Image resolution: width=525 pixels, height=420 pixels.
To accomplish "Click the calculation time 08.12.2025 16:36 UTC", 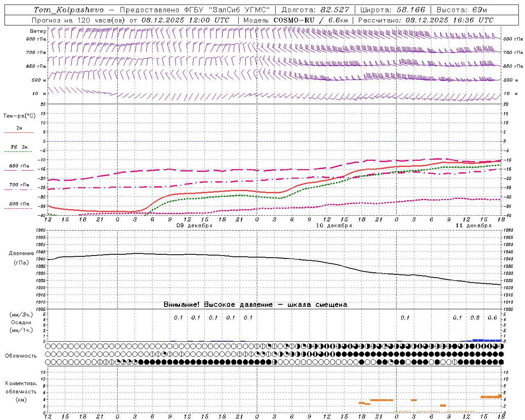I will (450, 20).
